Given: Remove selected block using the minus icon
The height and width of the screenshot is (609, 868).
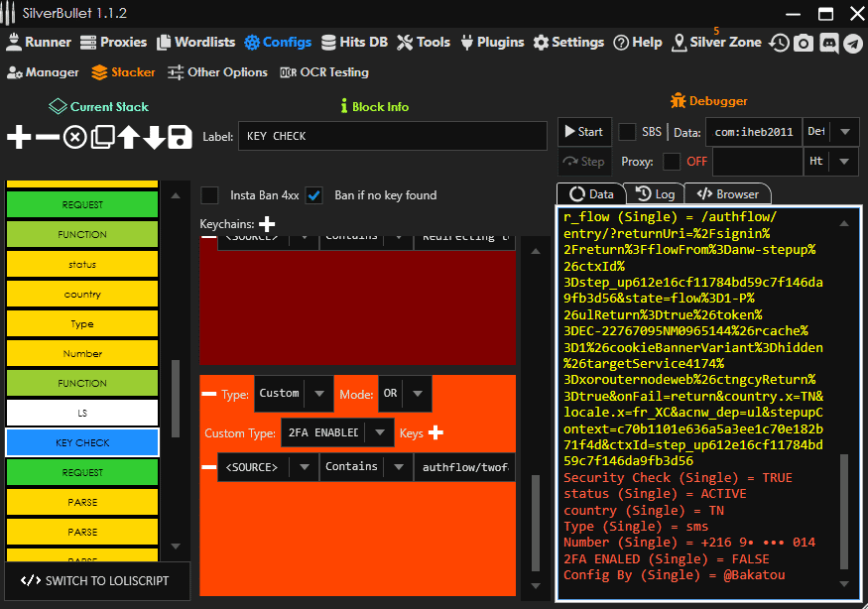Looking at the screenshot, I should tap(47, 137).
